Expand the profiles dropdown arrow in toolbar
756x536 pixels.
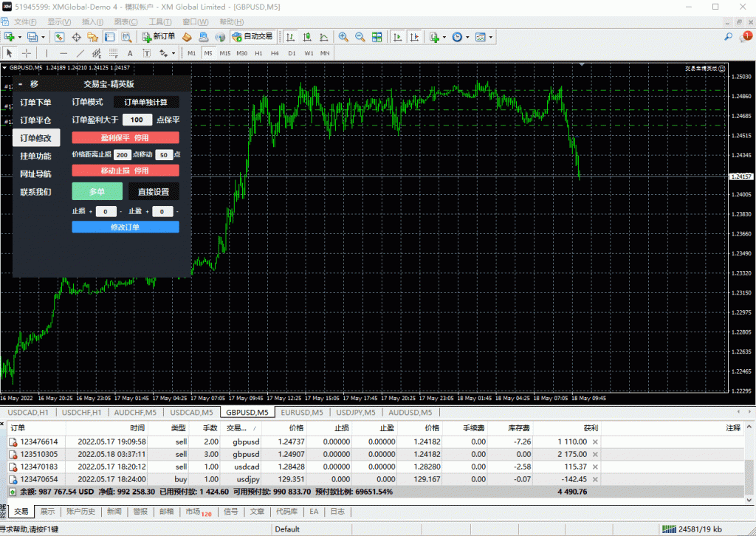43,37
